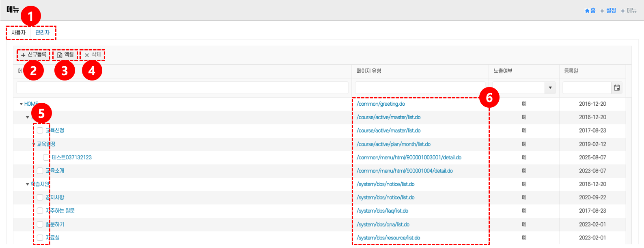Screen dimensions: 644x248
Task: Click the 등록일 date filter field
Action: point(587,88)
